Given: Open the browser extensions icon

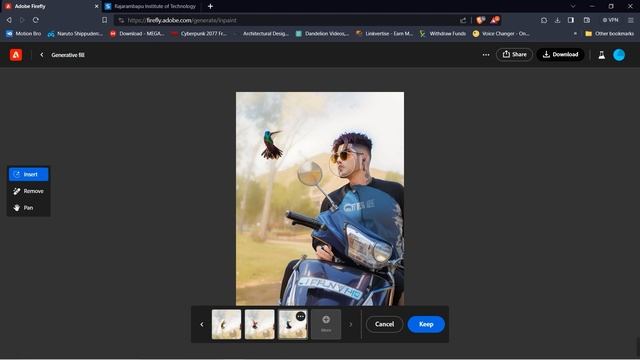Looking at the screenshot, I should pos(544,20).
